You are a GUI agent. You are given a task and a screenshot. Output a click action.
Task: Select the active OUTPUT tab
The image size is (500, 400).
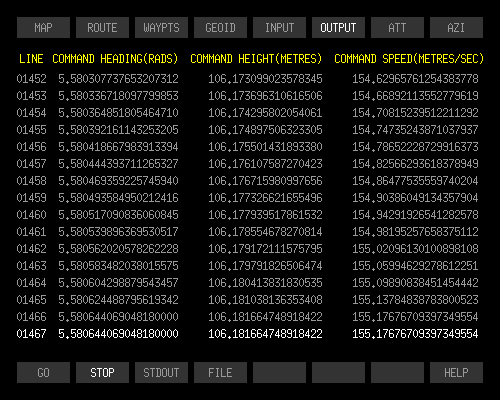[338, 27]
